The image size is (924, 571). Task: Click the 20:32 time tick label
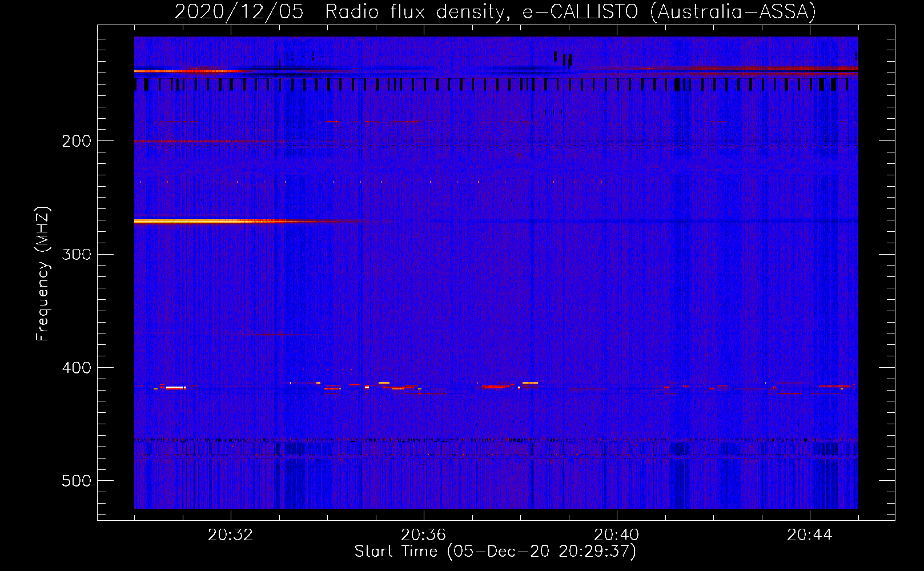pyautogui.click(x=231, y=534)
